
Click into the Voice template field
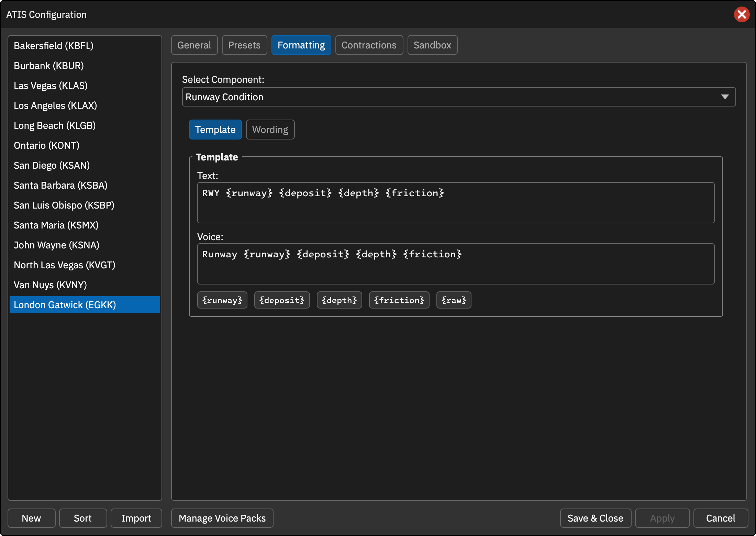point(456,264)
